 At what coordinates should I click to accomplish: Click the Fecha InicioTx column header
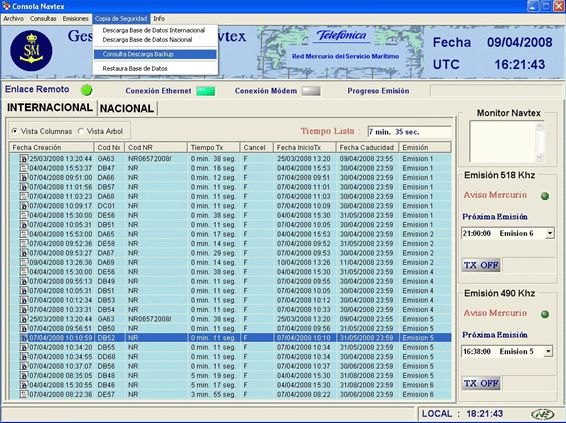click(305, 147)
